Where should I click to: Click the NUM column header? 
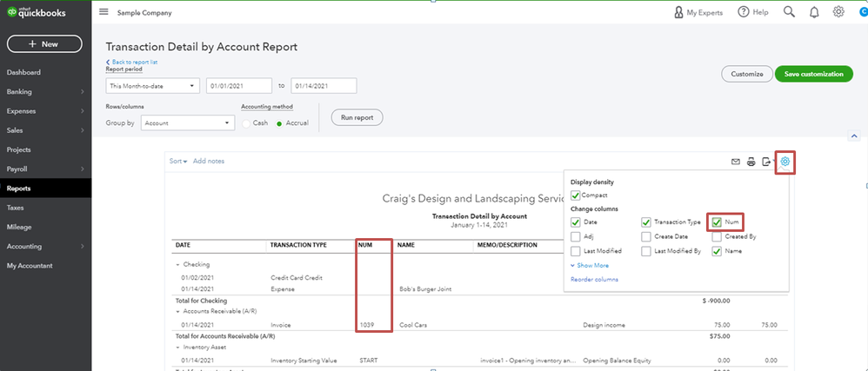[x=365, y=245]
